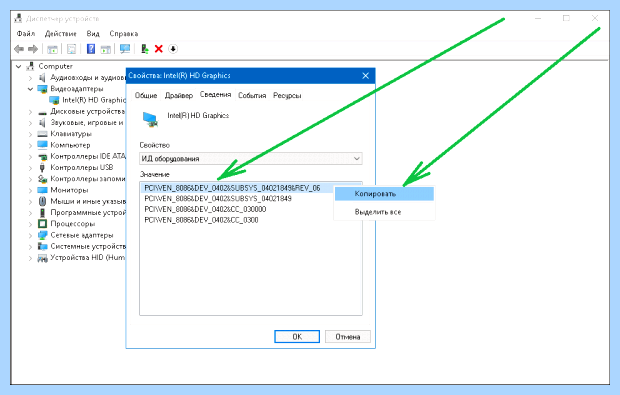
Task: Click the red X uninstall device icon
Action: pyautogui.click(x=159, y=49)
